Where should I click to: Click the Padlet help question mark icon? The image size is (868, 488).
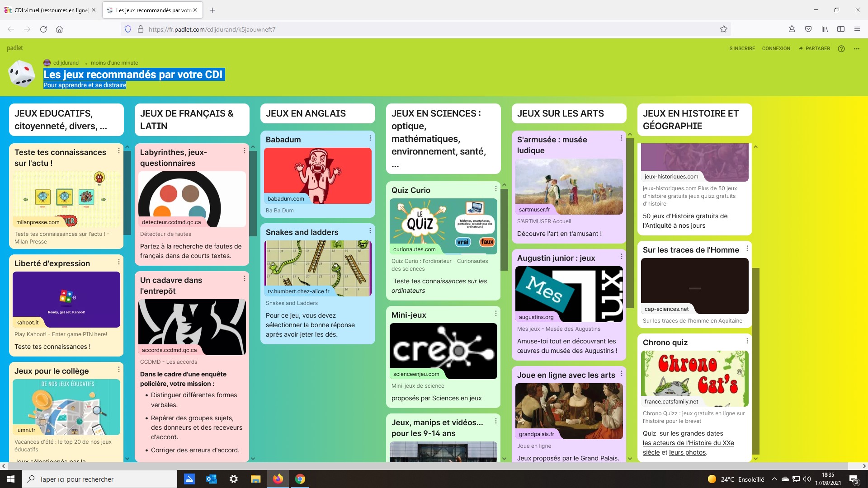(x=841, y=49)
